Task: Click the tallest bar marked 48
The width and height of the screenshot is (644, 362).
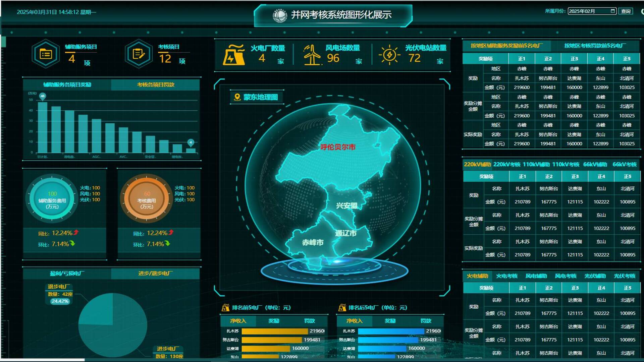Action: pos(43,127)
